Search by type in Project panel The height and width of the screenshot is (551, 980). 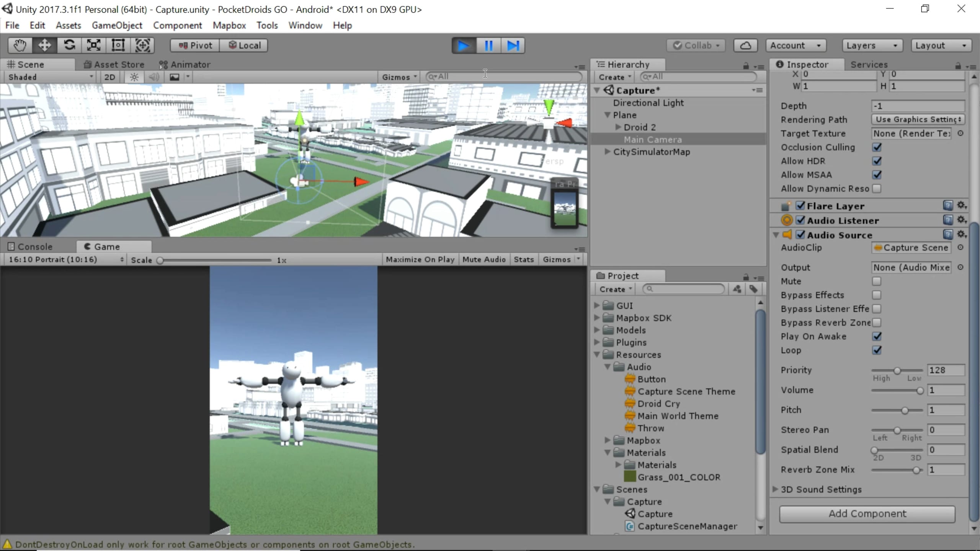coord(737,289)
